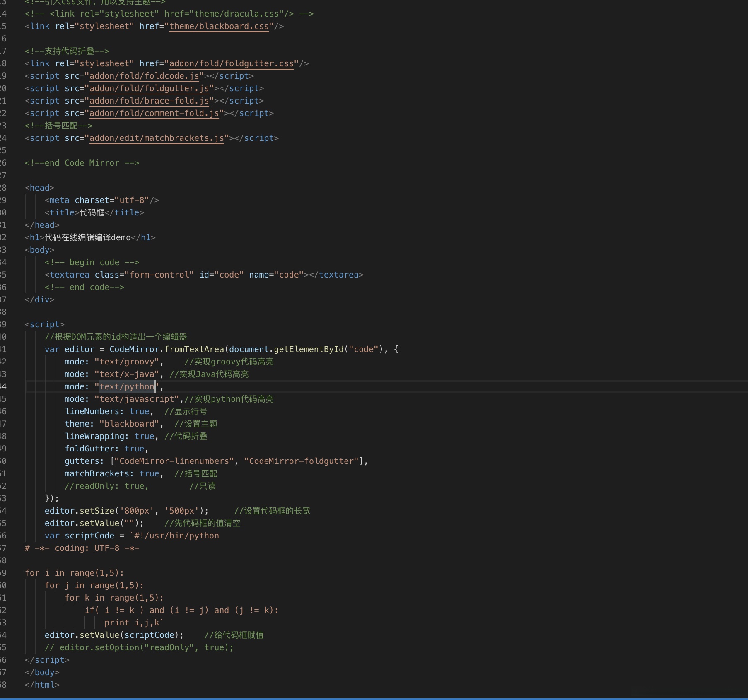Click the h1 heading text containing demo

point(87,237)
